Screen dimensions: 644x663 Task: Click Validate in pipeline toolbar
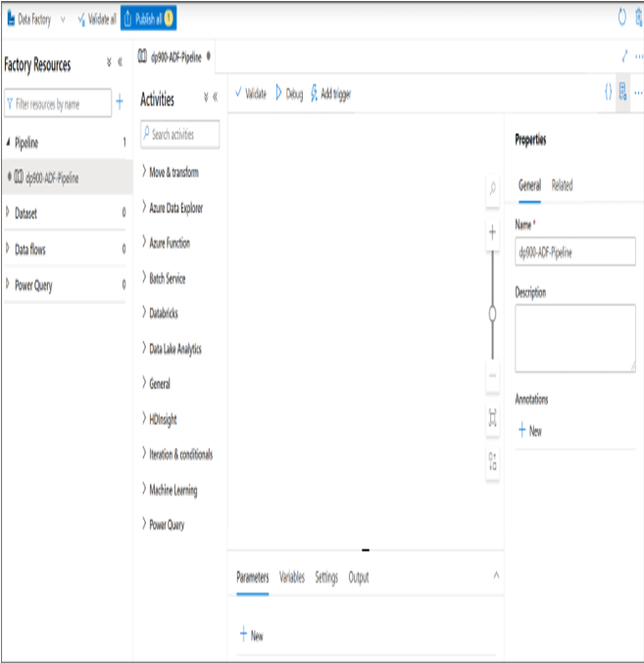251,93
